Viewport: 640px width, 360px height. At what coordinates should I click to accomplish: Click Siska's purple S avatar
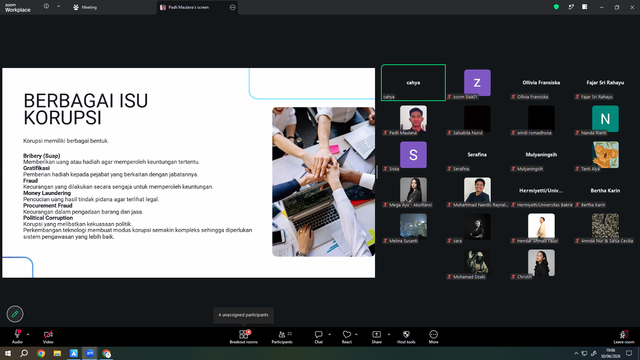click(x=413, y=155)
